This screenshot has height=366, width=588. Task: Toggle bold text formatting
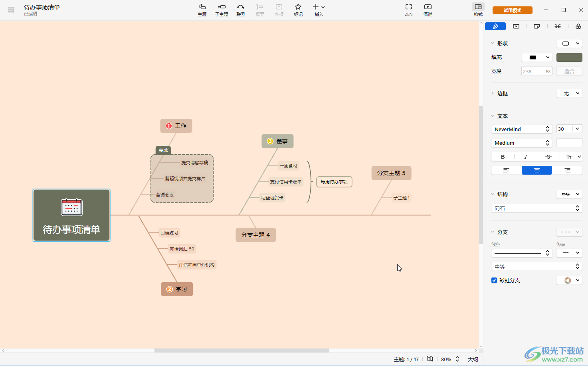click(503, 157)
